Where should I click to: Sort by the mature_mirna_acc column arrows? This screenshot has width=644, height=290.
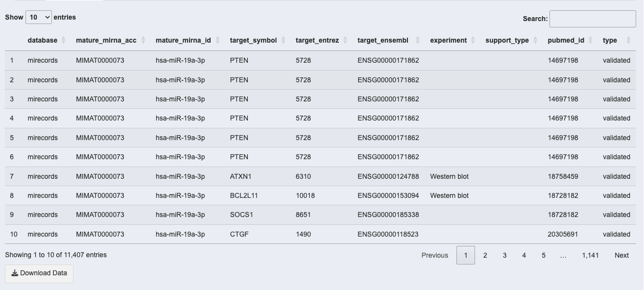pos(143,41)
